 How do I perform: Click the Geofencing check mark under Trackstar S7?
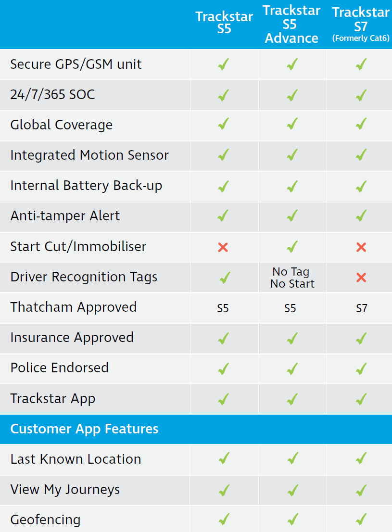tap(361, 519)
